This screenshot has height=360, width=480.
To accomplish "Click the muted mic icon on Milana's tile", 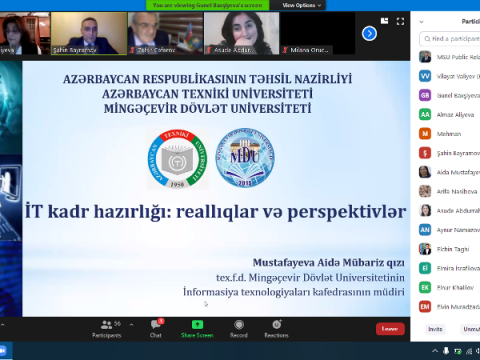I will [x=285, y=50].
